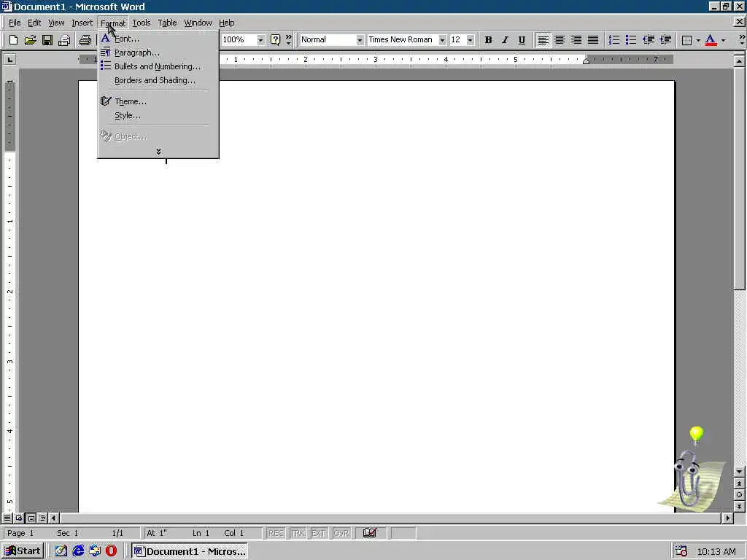Switch to Normal view icon at bottom left
The width and height of the screenshot is (747, 560).
point(7,518)
